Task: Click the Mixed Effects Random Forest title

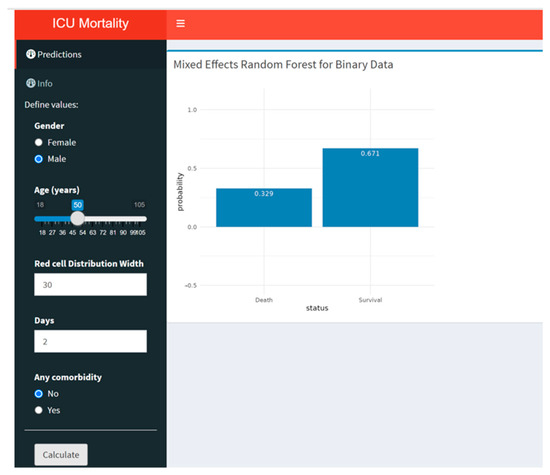Action: coord(283,65)
